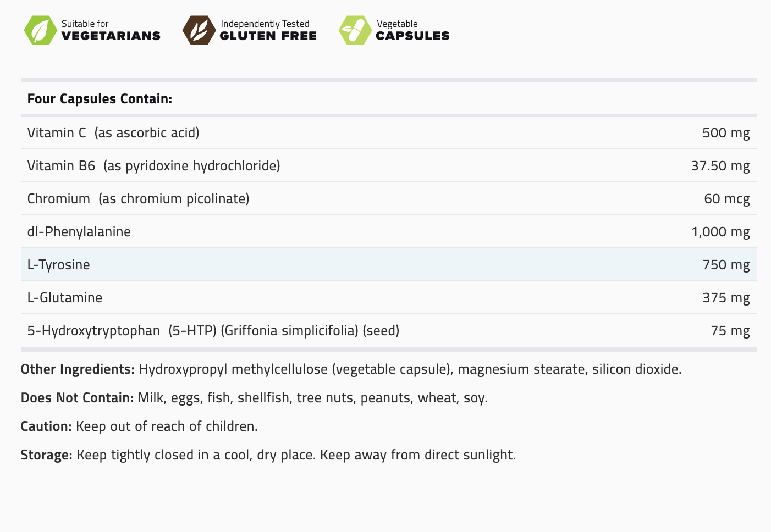This screenshot has width=771, height=532.
Task: Click the brown gluten free wheat icon
Action: (x=199, y=30)
